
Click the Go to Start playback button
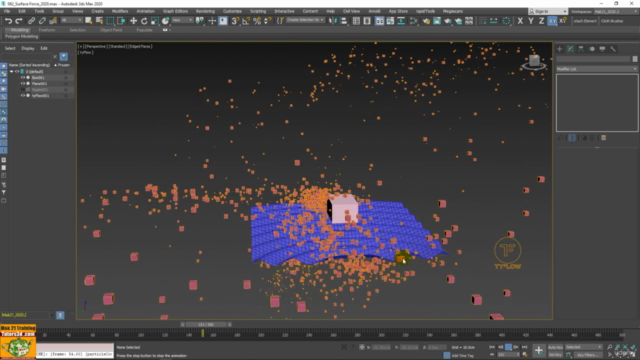tap(492, 347)
